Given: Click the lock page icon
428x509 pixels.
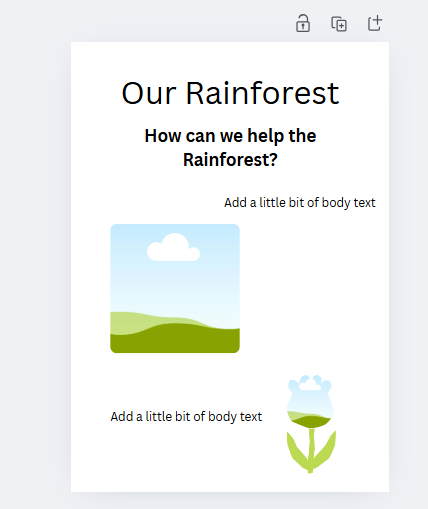Looking at the screenshot, I should tap(303, 24).
